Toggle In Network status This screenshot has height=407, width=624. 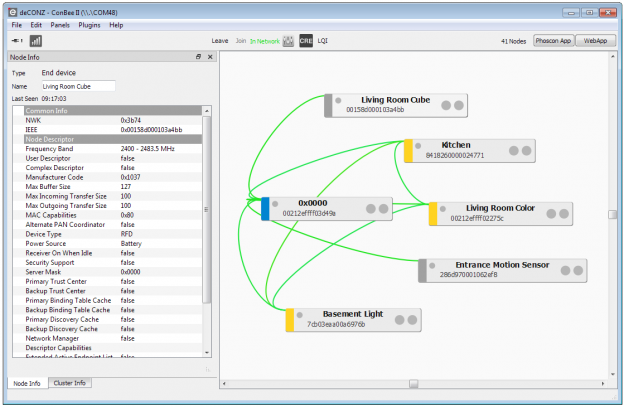(x=265, y=41)
